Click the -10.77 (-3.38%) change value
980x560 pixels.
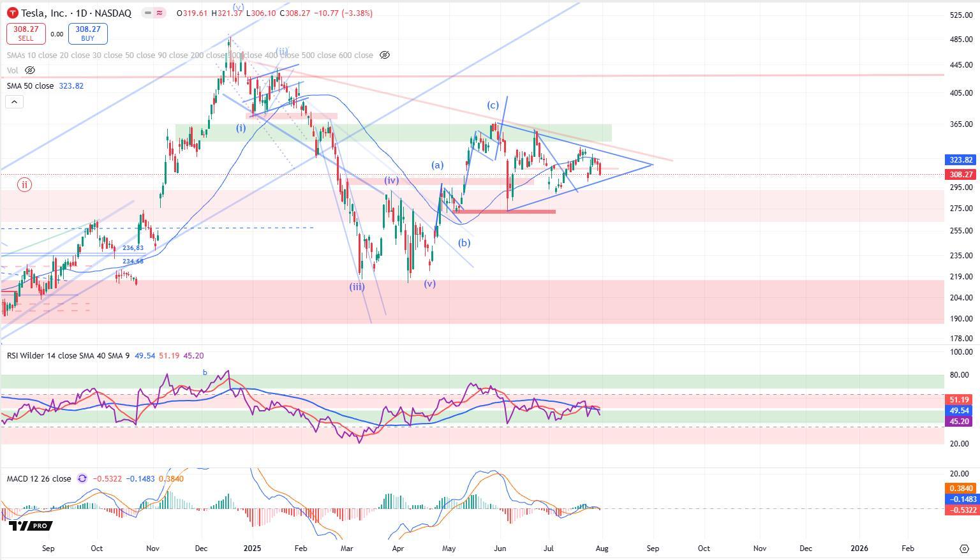[343, 13]
